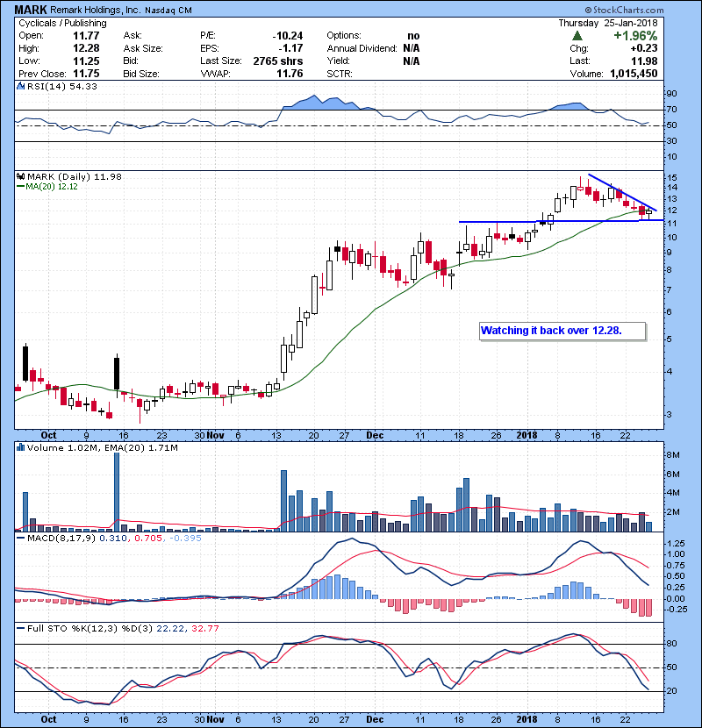Click the 80 level on the stochastic axis
Viewport: 702px width, 728px height.
(672, 644)
